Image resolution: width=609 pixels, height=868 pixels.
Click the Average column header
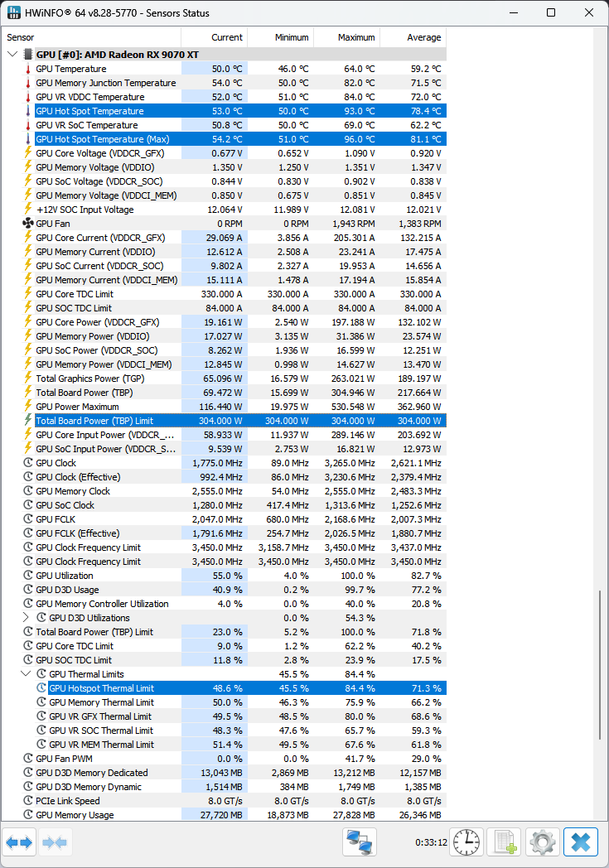(x=413, y=37)
